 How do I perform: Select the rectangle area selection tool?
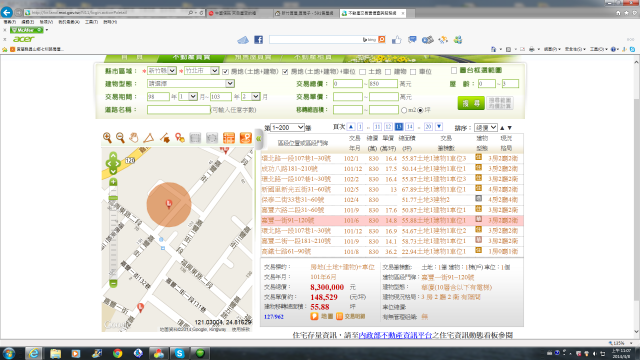[196, 138]
